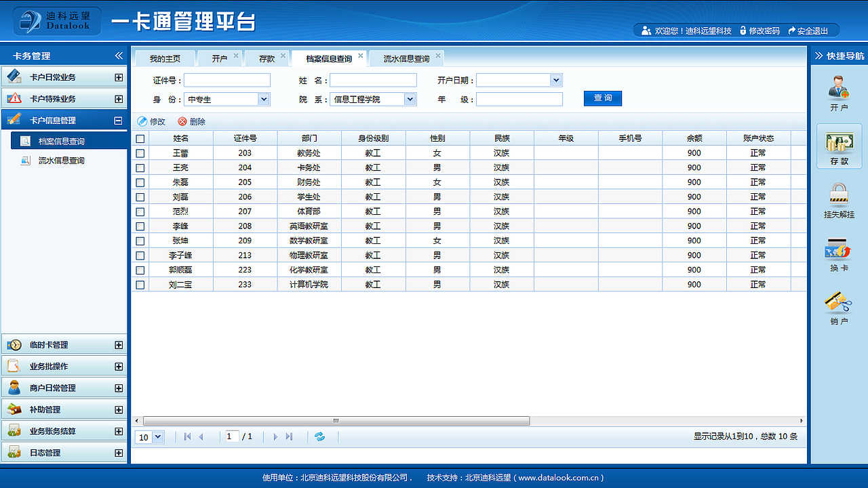Click the 修改密码 link
868x488 pixels.
point(764,30)
